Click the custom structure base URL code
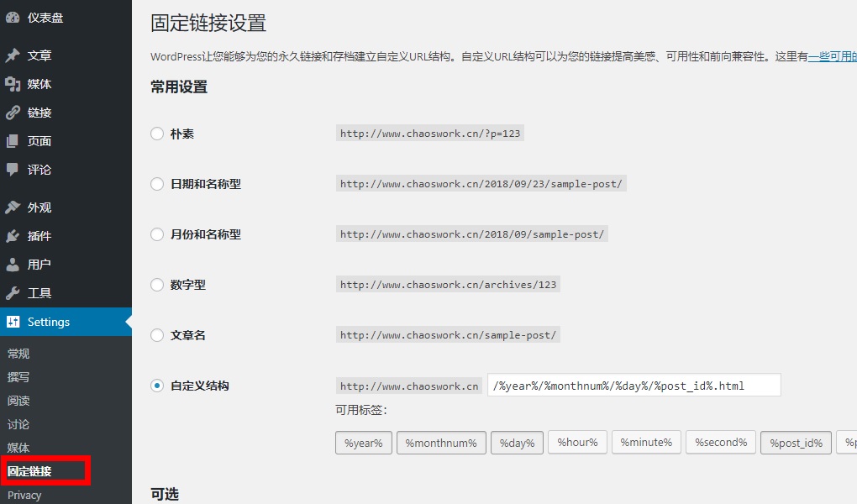Viewport: 857px width, 504px height. (409, 386)
